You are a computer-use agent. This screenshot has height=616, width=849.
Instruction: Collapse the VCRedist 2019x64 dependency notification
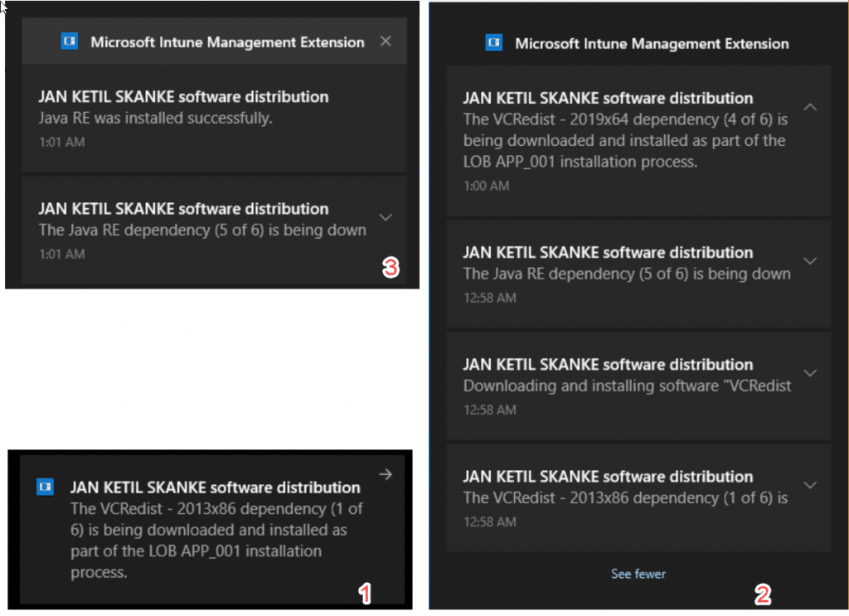pos(810,107)
